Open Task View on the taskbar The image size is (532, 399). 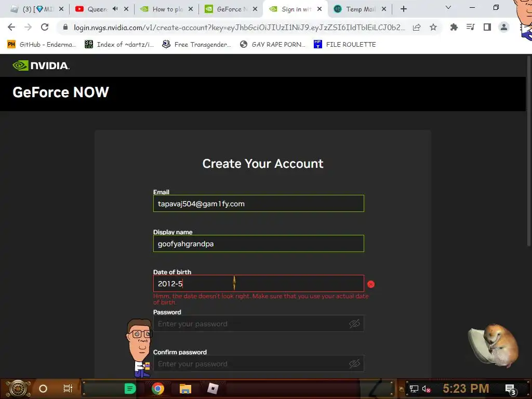point(68,389)
